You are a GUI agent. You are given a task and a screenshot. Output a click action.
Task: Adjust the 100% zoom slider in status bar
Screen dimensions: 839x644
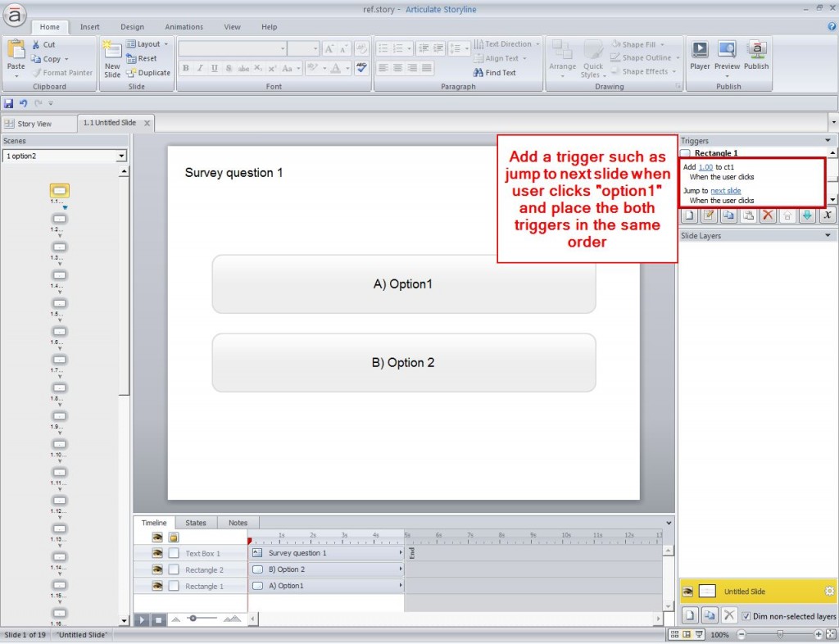780,634
